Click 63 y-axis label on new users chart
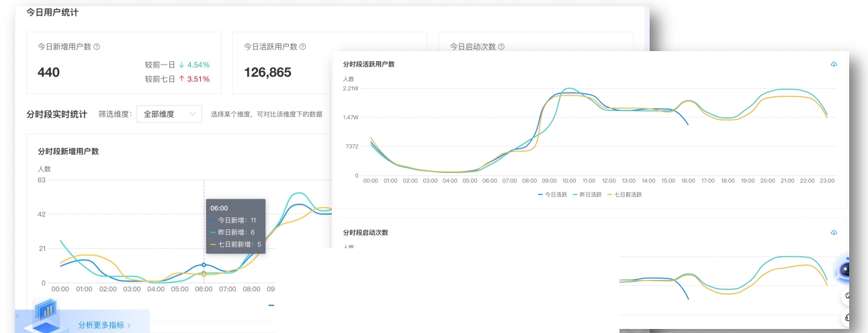Screen dimensions: 868x333 coord(42,180)
